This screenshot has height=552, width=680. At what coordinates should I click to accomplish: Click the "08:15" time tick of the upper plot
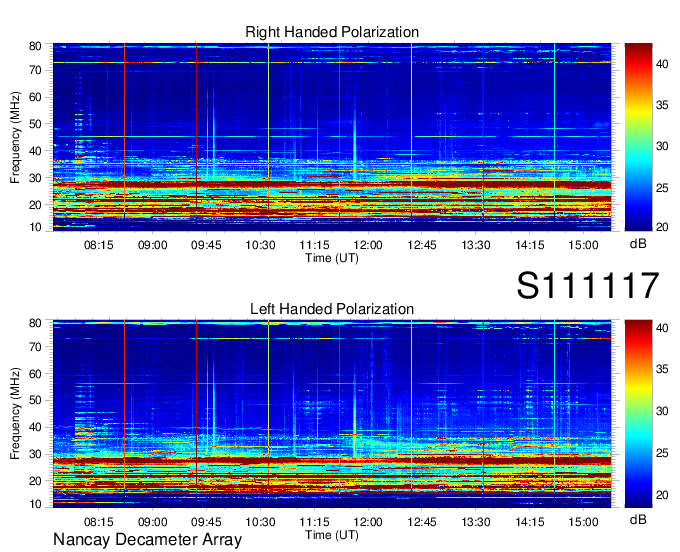click(x=98, y=245)
